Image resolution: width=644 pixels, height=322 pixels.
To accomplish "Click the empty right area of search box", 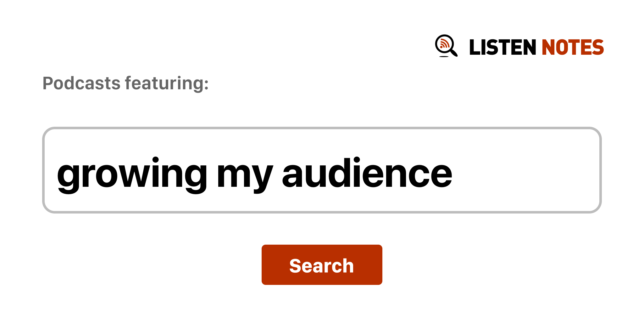I will click(x=528, y=170).
